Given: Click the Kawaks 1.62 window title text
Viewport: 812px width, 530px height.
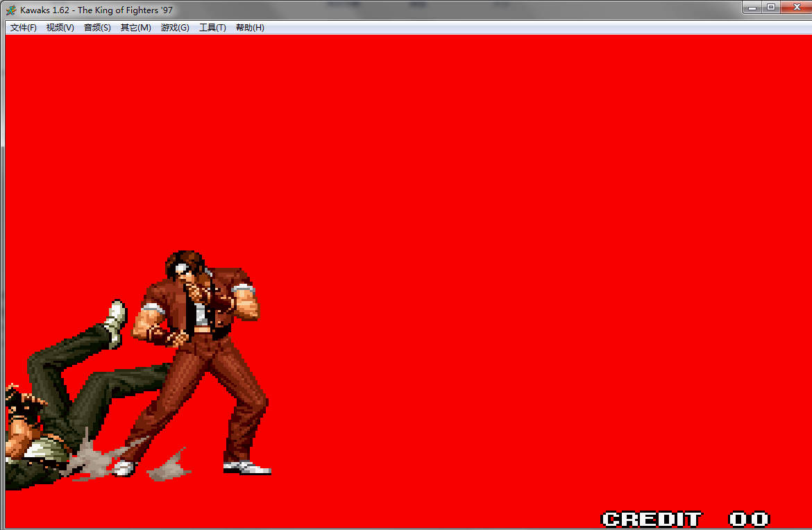Looking at the screenshot, I should click(96, 10).
